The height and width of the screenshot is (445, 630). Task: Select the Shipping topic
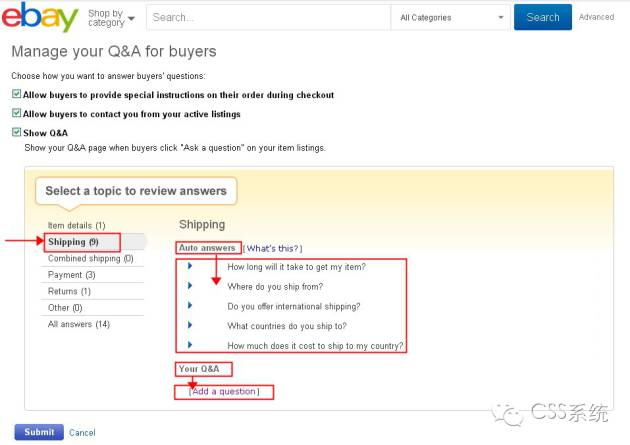tap(73, 242)
